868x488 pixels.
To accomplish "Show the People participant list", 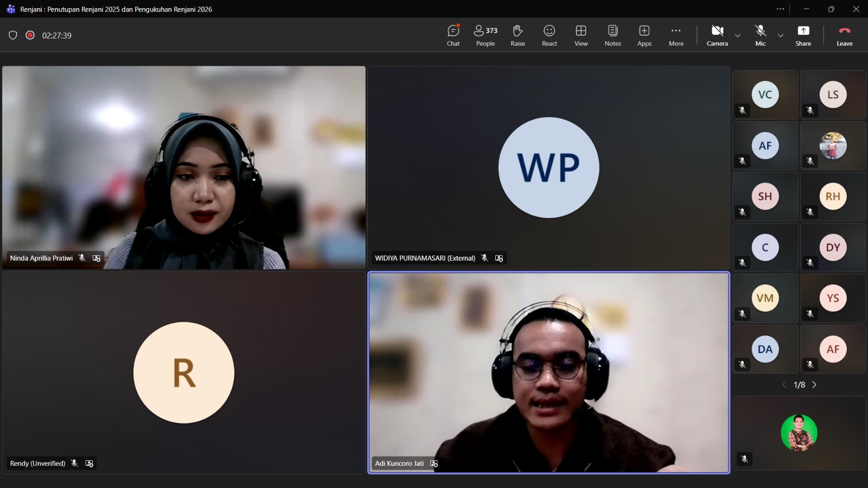I will (x=485, y=35).
